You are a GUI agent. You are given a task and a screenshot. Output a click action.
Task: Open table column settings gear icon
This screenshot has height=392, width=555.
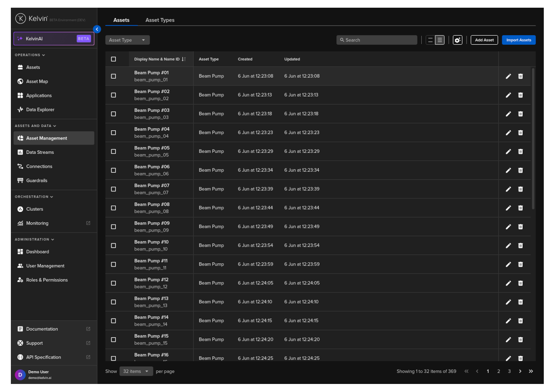pos(457,40)
